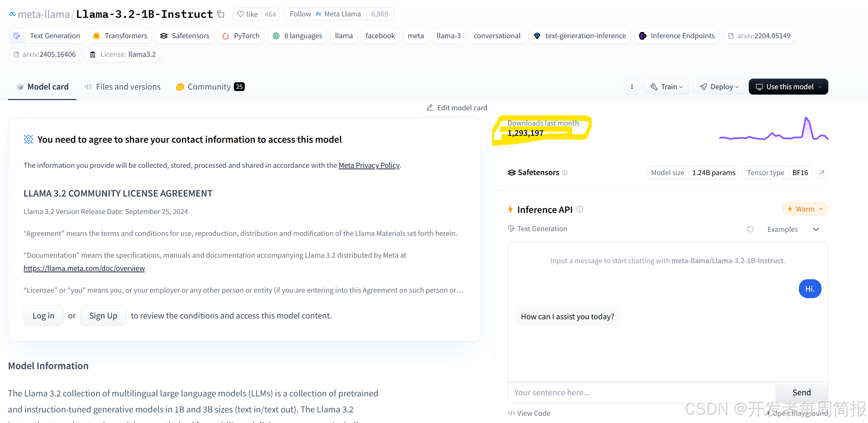Click the arxiv:2204.05149 paper tag
Viewport: 868px width, 423px height.
759,36
